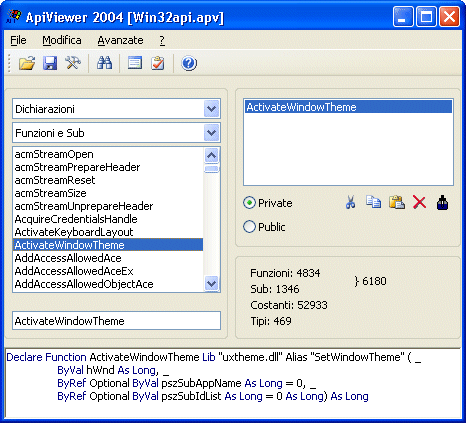
Task: Select AddAccessAllowedAce in the list
Action: 108,258
